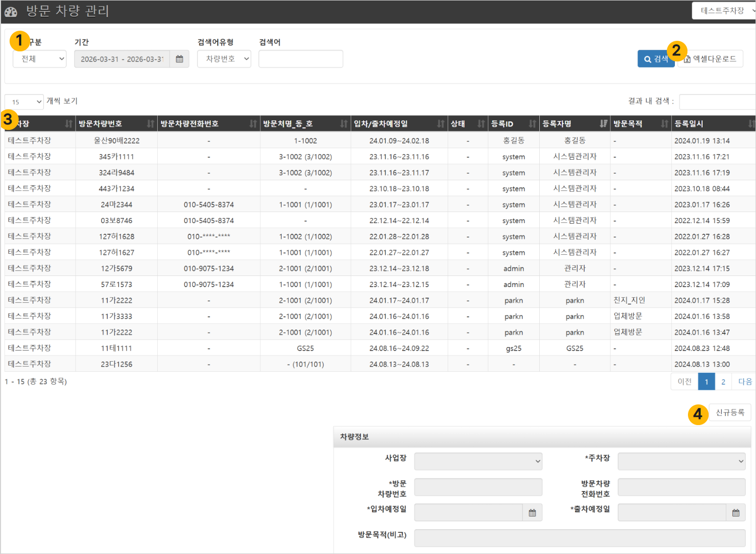Toggle the 등록자명 column sort icon

603,124
